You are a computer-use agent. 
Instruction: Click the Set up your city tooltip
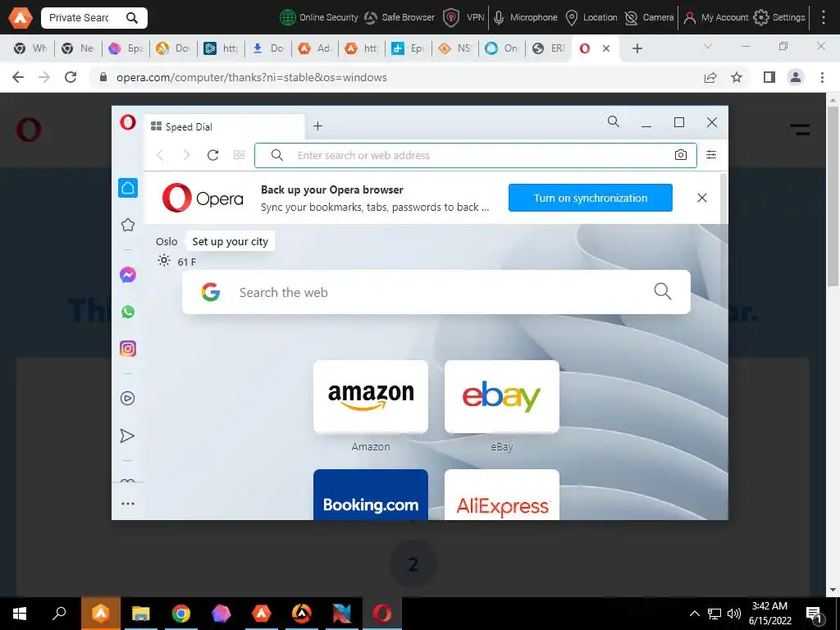point(230,241)
